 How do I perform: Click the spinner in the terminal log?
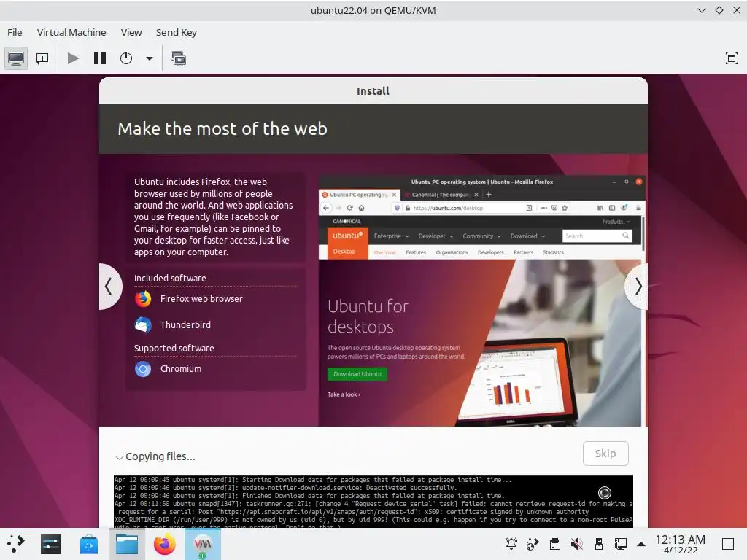click(605, 492)
